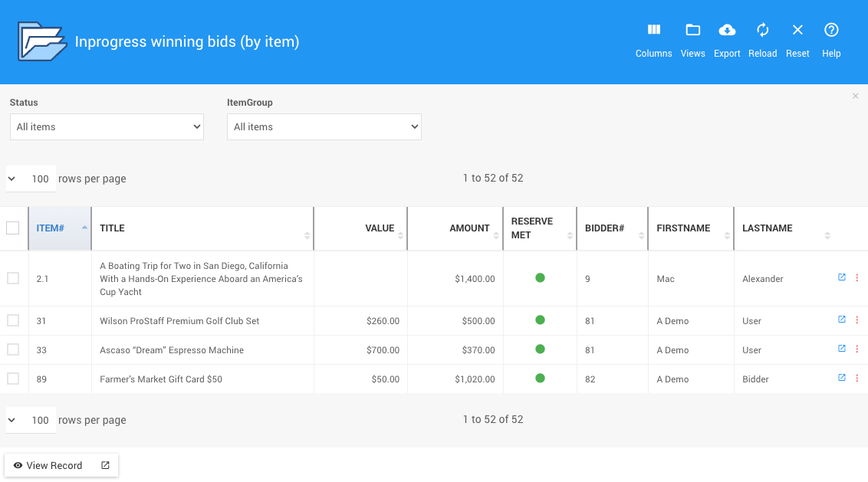
Task: Close the filter panel with the X
Action: (855, 96)
